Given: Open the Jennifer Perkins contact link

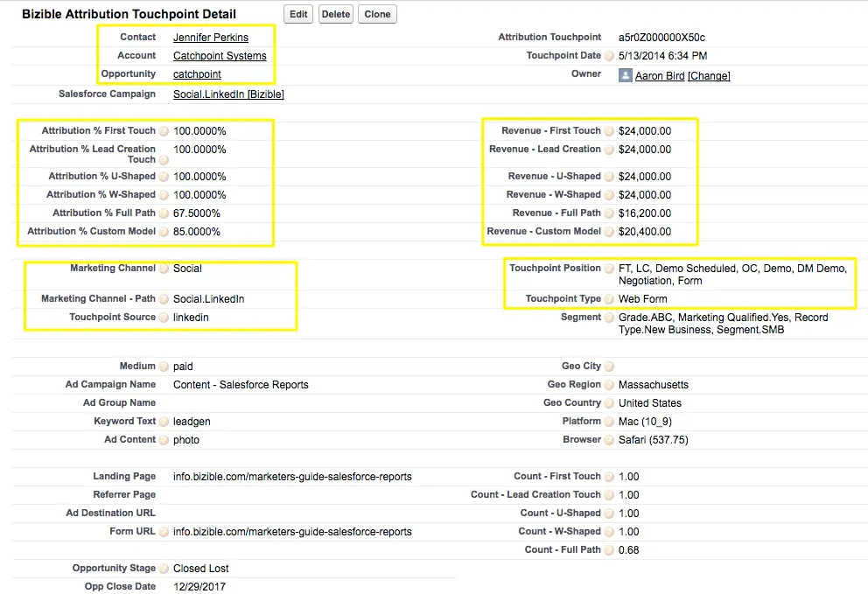Looking at the screenshot, I should click(x=211, y=38).
